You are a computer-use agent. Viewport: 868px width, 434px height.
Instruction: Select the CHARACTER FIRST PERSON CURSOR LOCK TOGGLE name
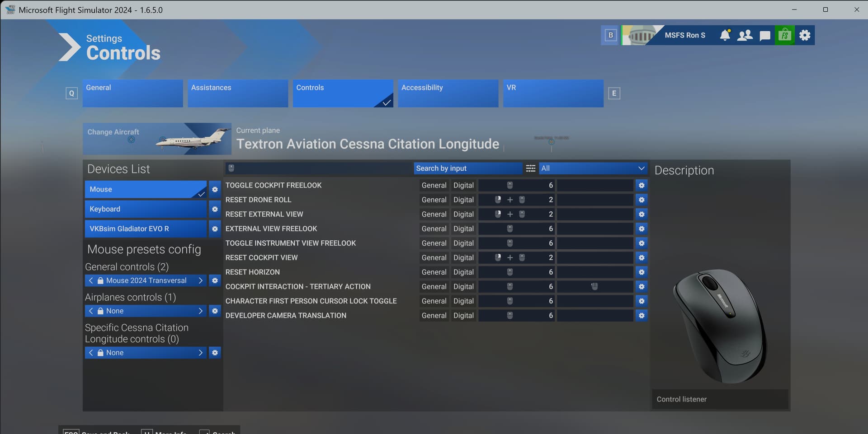[x=311, y=301]
